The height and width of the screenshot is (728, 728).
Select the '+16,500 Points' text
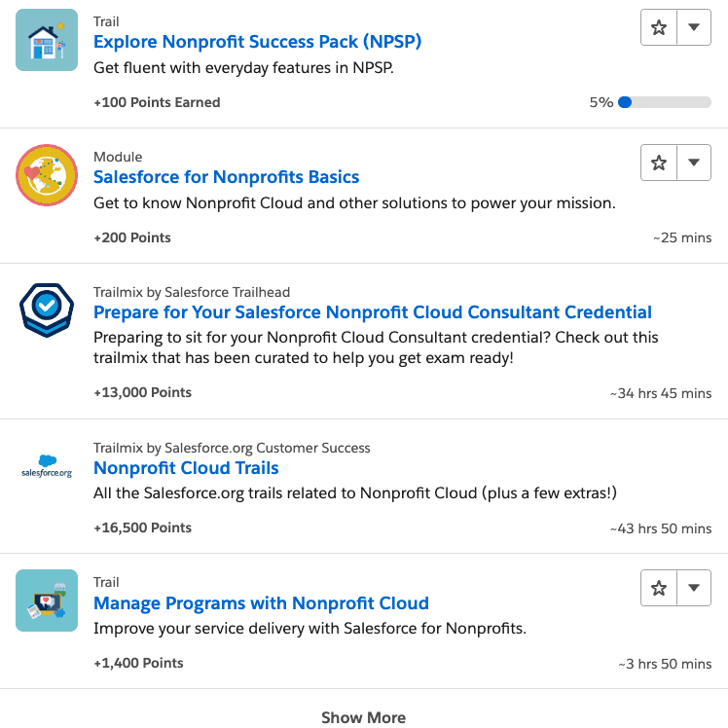point(142,528)
